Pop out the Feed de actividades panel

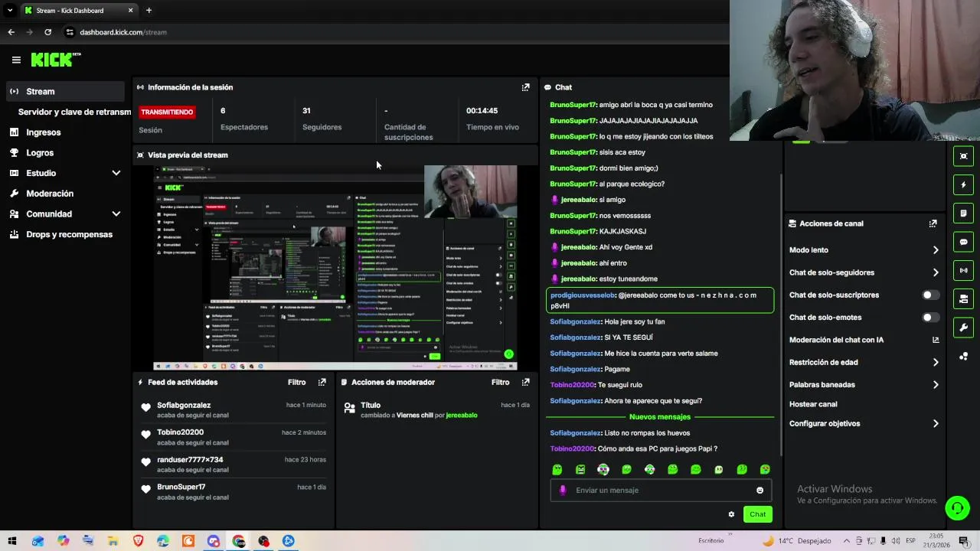[x=322, y=382]
